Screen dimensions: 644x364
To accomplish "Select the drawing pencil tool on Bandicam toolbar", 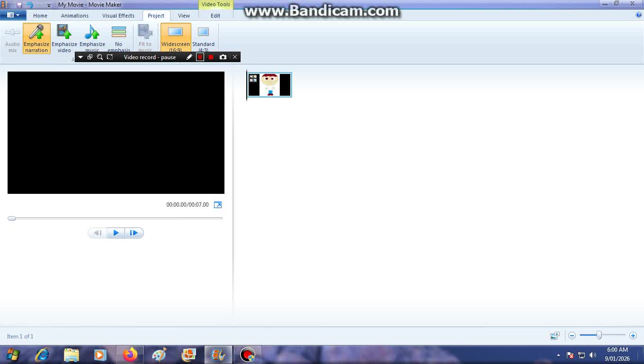I will pos(189,57).
